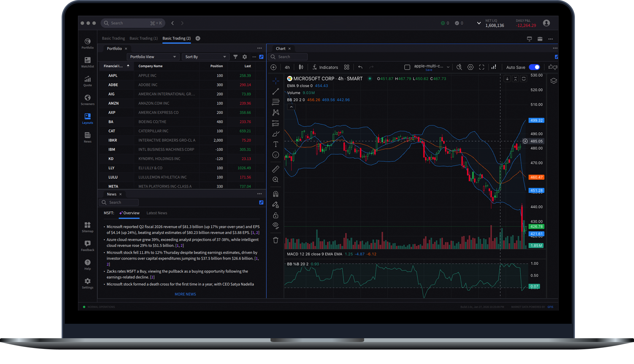
Task: Select the chart pattern drawing tool
Action: coord(276,113)
